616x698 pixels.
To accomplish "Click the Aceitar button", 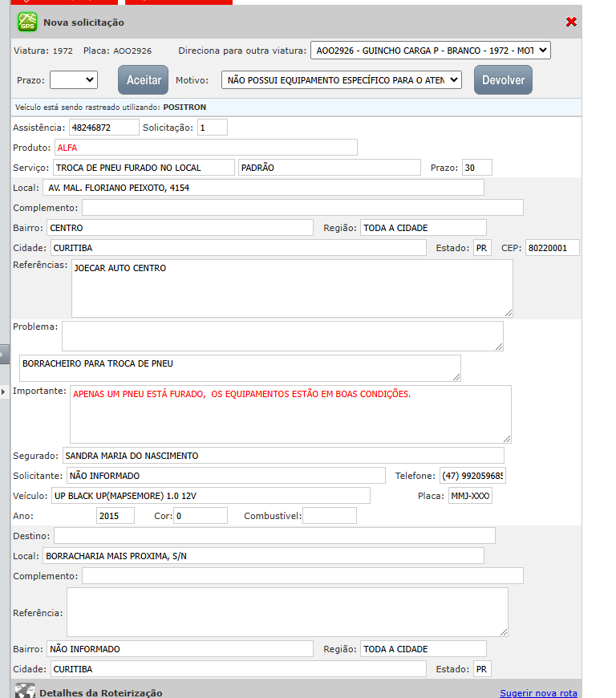I will 144,80.
